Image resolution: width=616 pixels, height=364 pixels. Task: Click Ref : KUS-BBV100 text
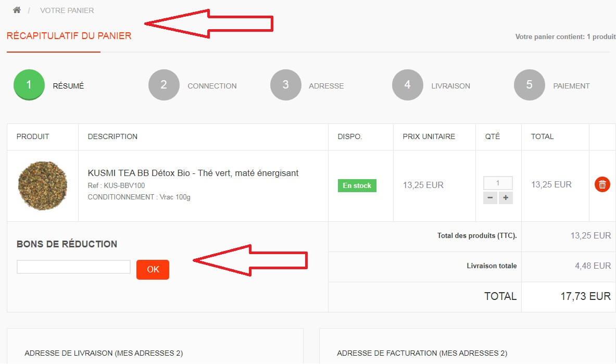point(116,185)
